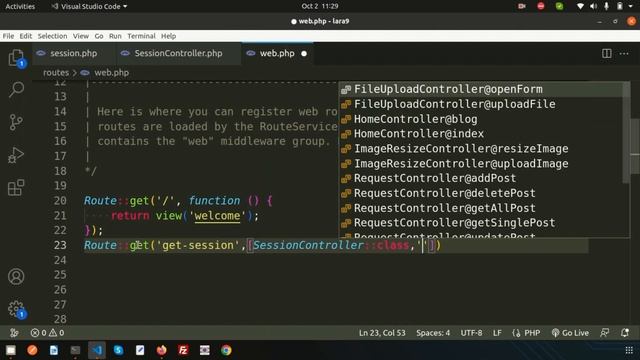Click the errors and warnings count

click(x=47, y=333)
